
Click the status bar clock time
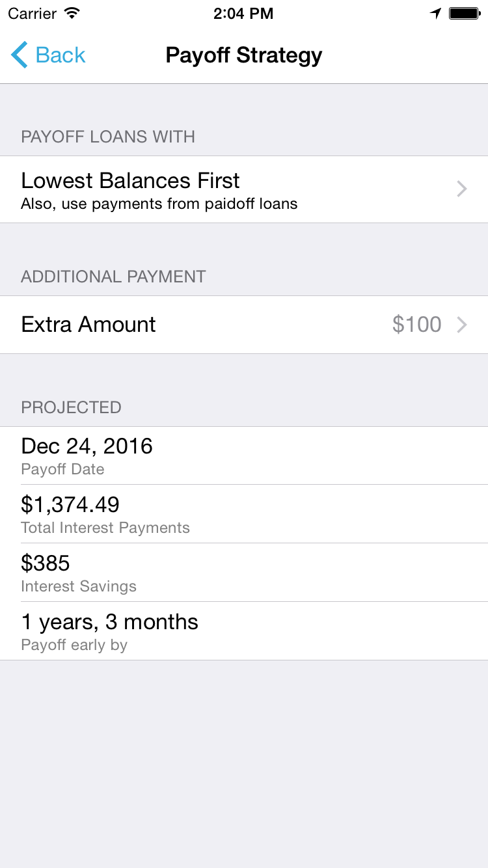tap(243, 14)
